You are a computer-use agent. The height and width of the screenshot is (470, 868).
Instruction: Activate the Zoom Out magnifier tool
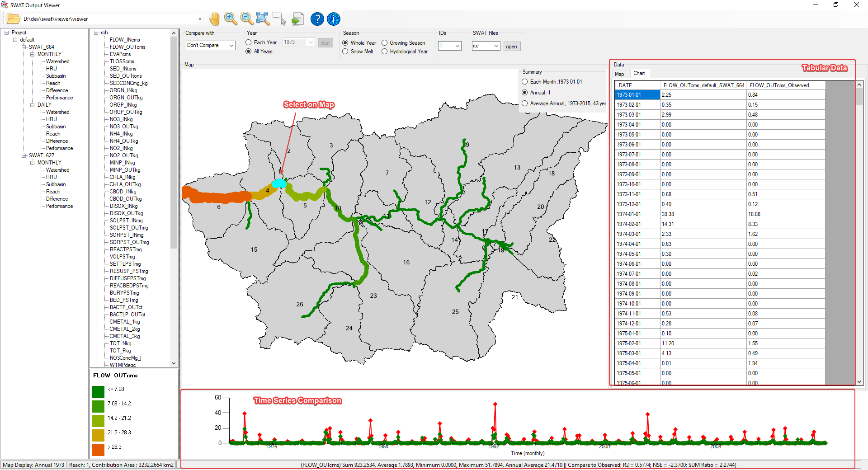(x=247, y=19)
